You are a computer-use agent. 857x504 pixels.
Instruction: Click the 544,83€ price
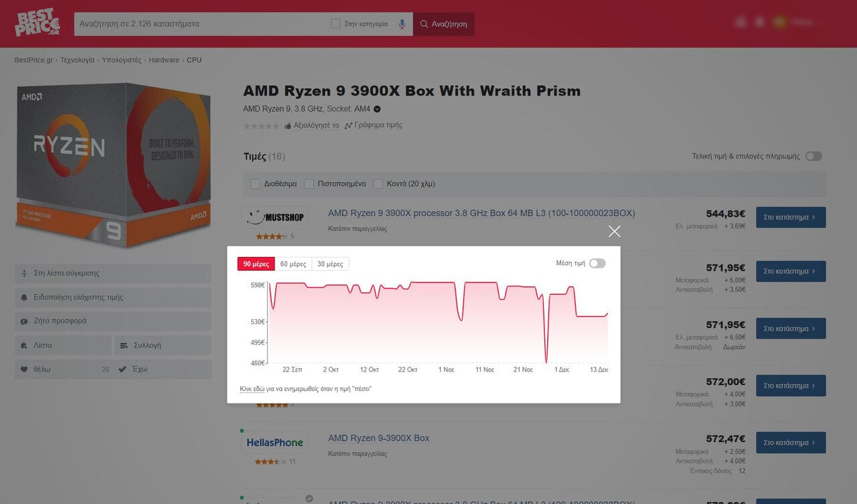(x=726, y=214)
